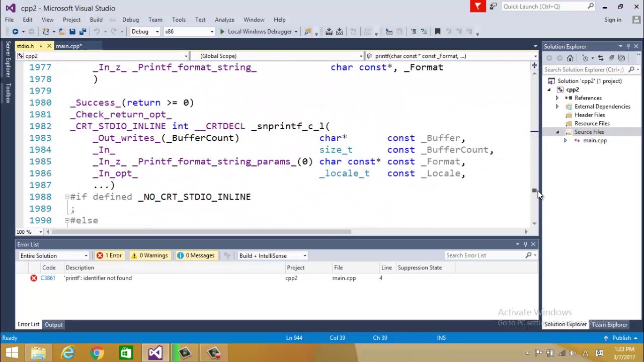Open Internet Explorer from the taskbar

[67, 353]
